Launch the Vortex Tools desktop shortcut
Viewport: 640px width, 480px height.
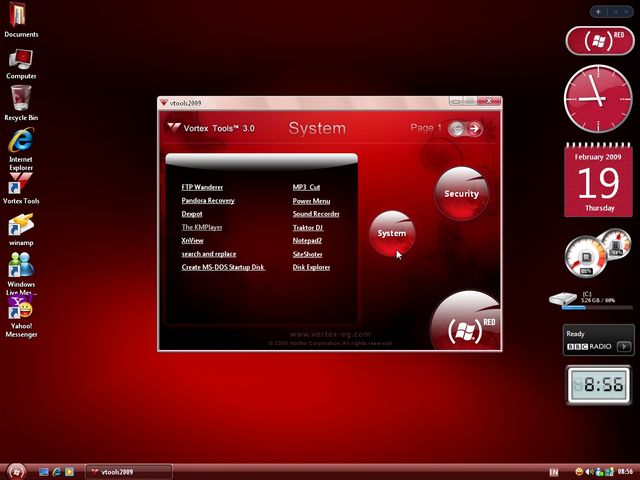pos(21,186)
